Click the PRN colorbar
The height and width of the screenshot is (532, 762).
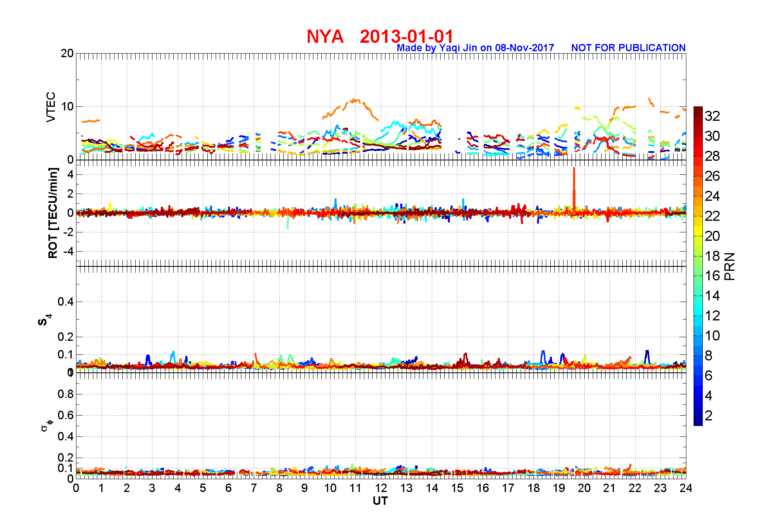[x=698, y=266]
